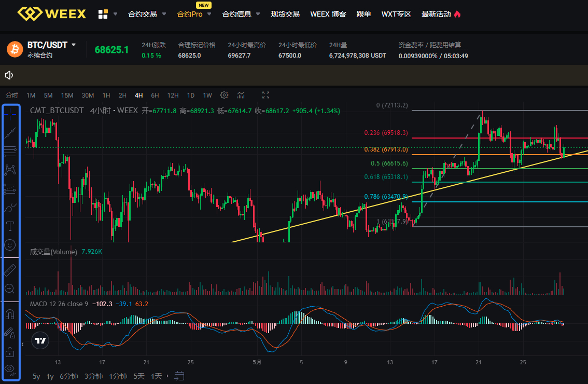Click the CMT_BTCUSDT symbol legend
The height and width of the screenshot is (384, 588).
pos(57,111)
